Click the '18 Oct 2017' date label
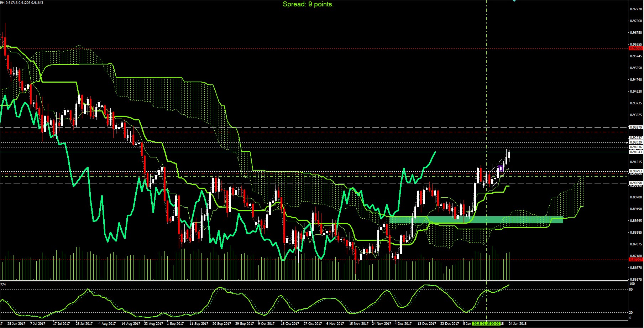The image size is (644, 328). [290, 324]
